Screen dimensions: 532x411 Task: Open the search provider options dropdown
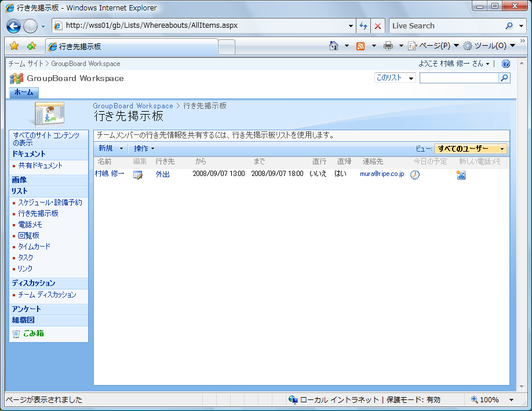[x=522, y=25]
